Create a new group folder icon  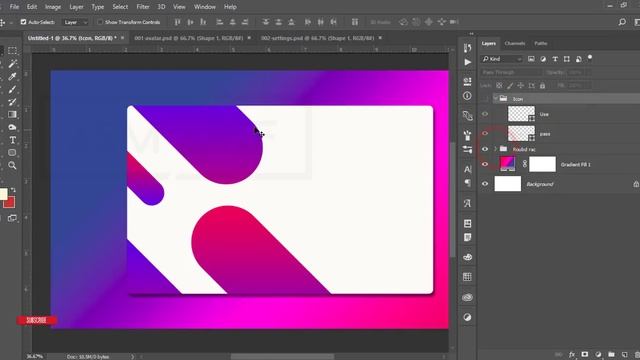[611, 354]
